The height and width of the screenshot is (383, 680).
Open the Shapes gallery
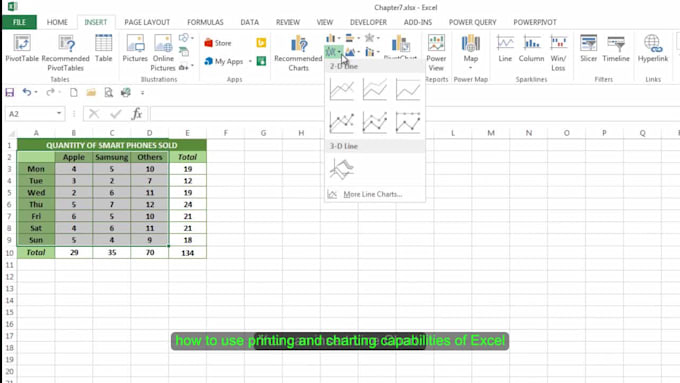pyautogui.click(x=186, y=38)
